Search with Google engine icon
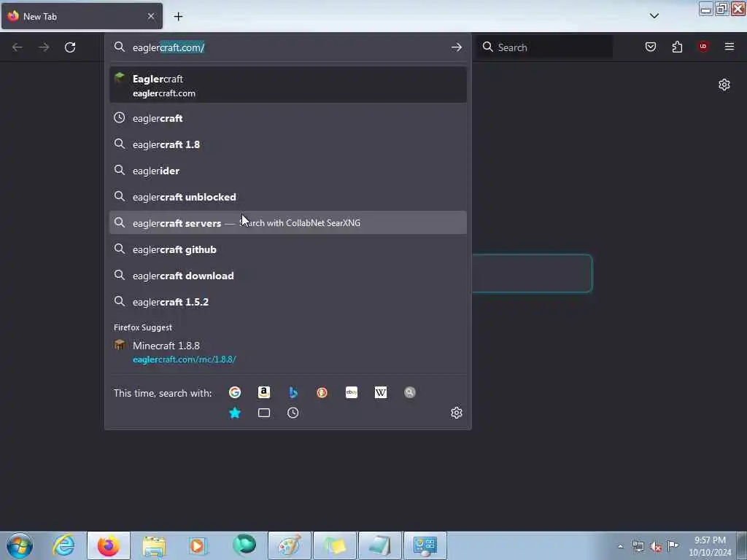This screenshot has height=560, width=747. point(234,392)
